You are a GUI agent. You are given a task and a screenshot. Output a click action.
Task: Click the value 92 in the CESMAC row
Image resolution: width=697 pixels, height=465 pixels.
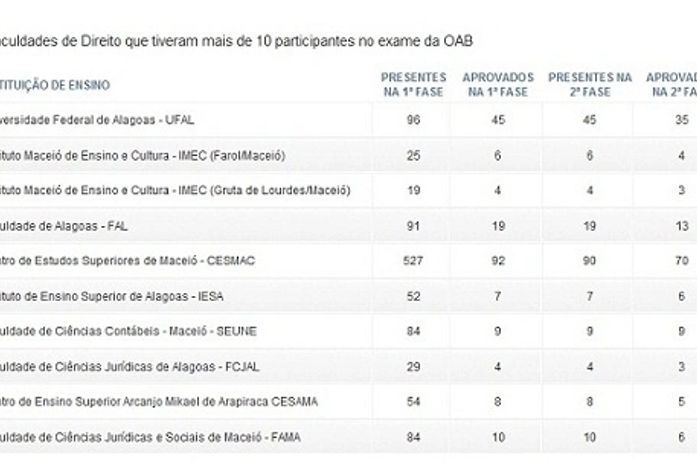coord(498,261)
